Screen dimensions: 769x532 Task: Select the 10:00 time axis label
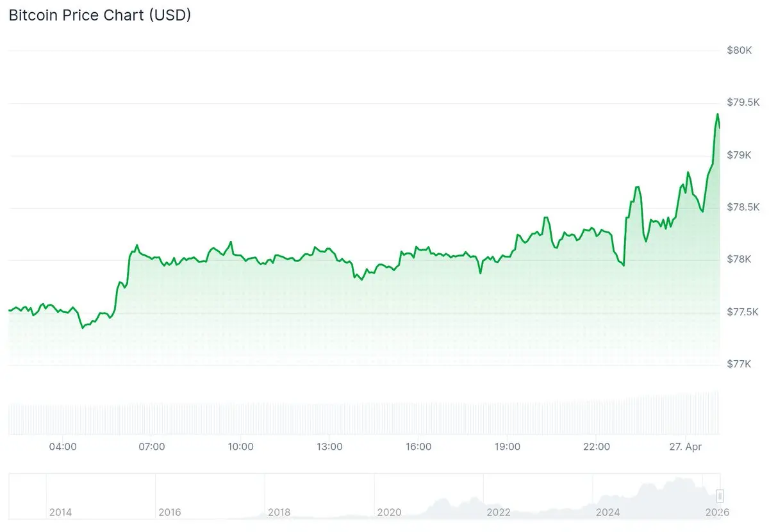point(240,447)
